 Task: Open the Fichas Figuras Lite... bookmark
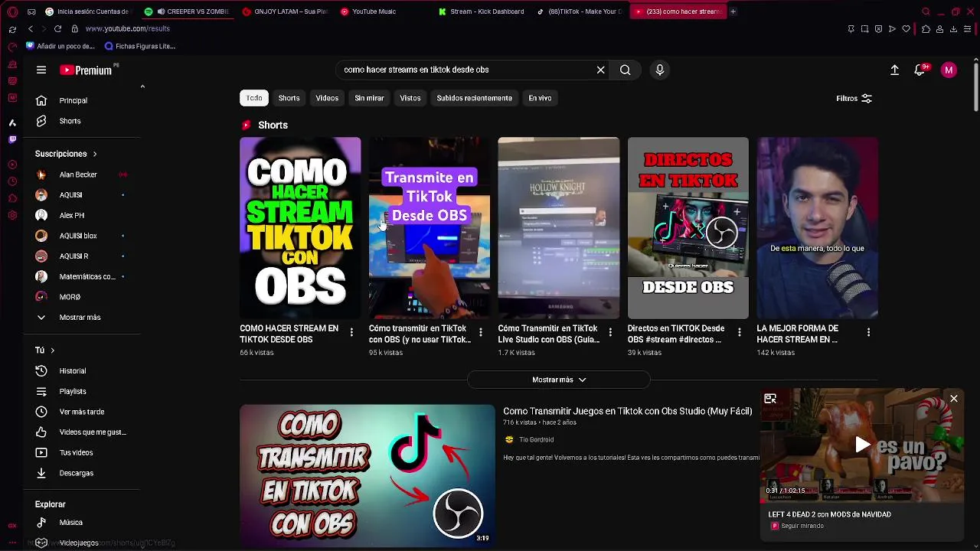pyautogui.click(x=140, y=46)
